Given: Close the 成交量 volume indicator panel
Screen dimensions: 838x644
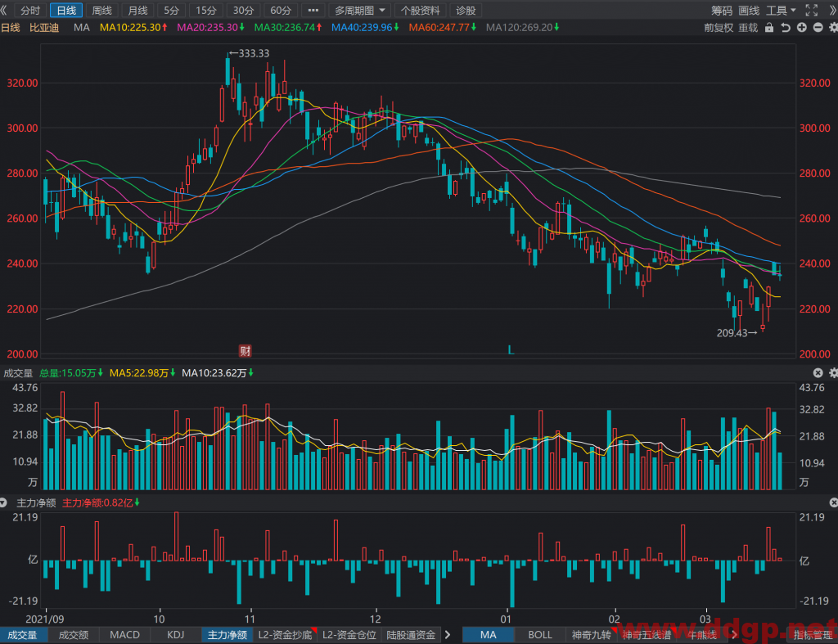Looking at the screenshot, I should click(818, 372).
